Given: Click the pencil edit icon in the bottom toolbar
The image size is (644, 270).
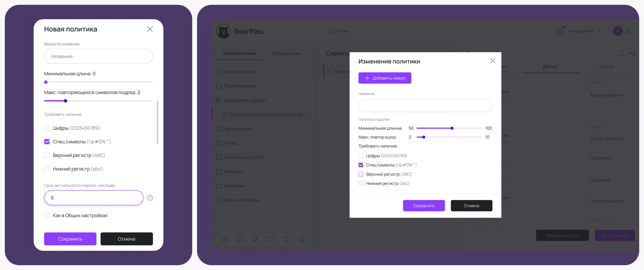Looking at the screenshot, I should [255, 240].
